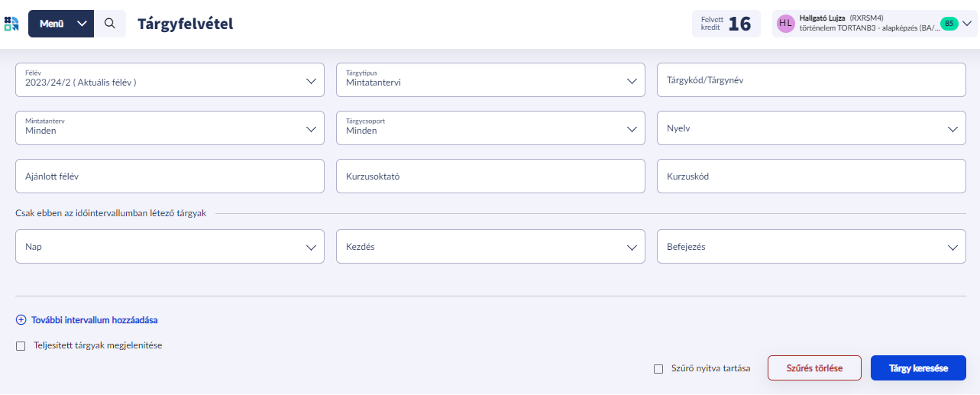The width and height of the screenshot is (980, 395).
Task: Click the Neptun logo icon
Action: tap(11, 24)
